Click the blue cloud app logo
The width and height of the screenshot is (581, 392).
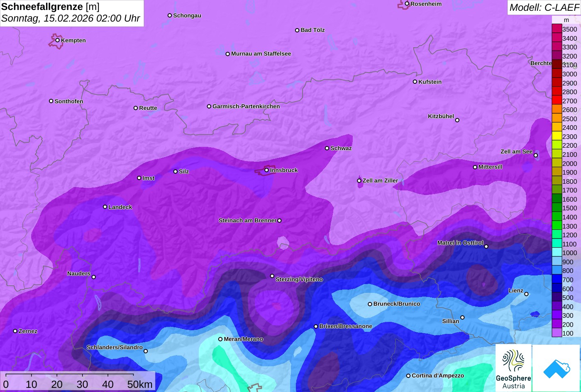(x=557, y=368)
